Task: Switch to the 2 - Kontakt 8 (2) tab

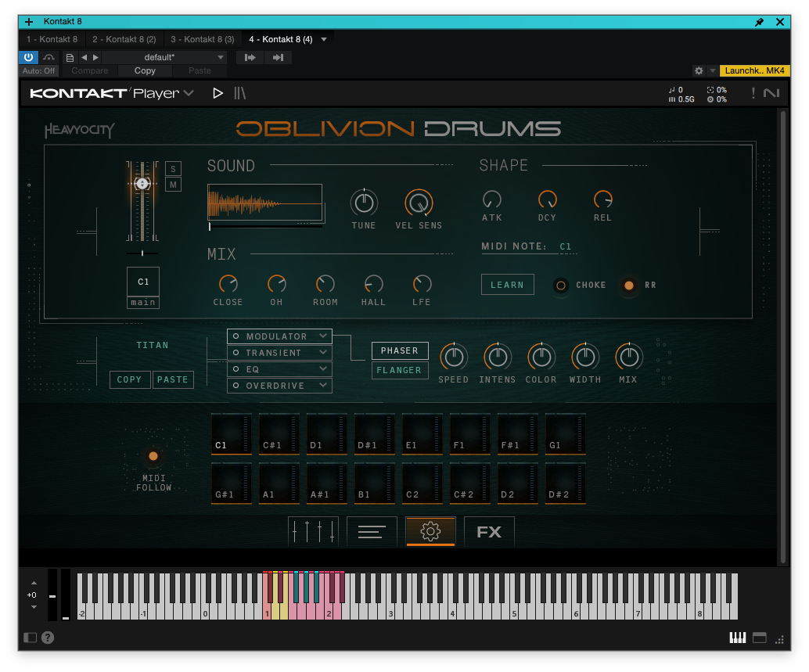Action: tap(124, 39)
